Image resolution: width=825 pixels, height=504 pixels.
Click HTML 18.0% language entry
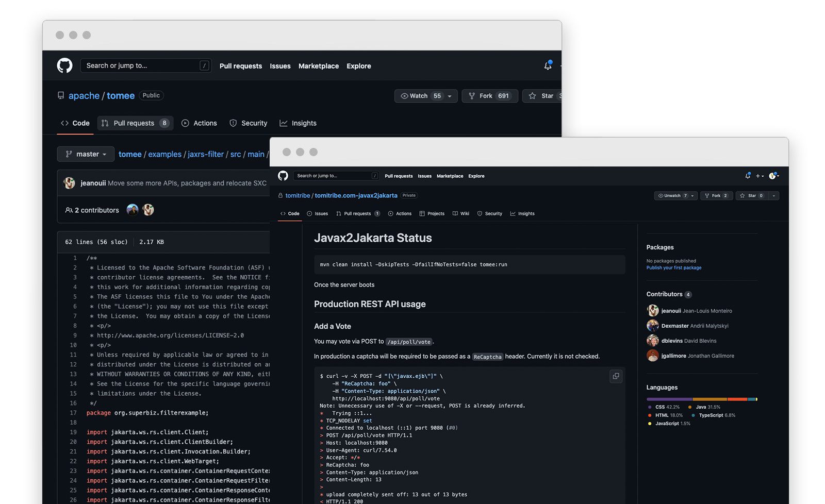[x=666, y=415]
